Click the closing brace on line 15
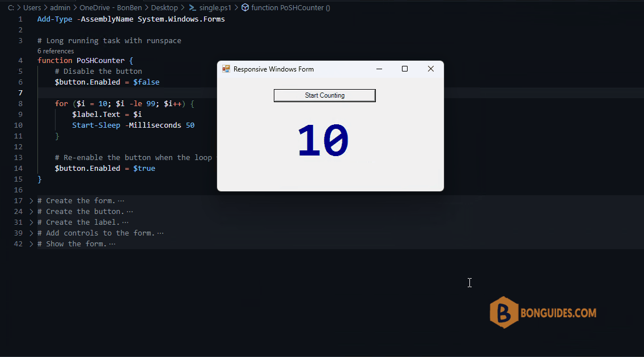This screenshot has height=357, width=644. point(40,179)
